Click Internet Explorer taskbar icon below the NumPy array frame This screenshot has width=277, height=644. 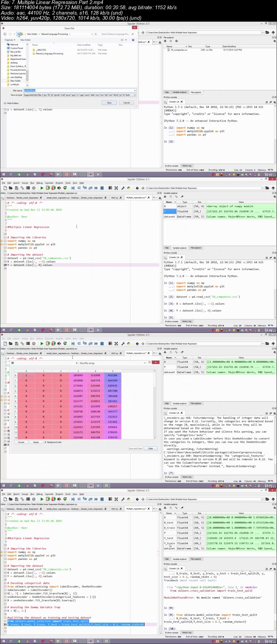click(11, 485)
